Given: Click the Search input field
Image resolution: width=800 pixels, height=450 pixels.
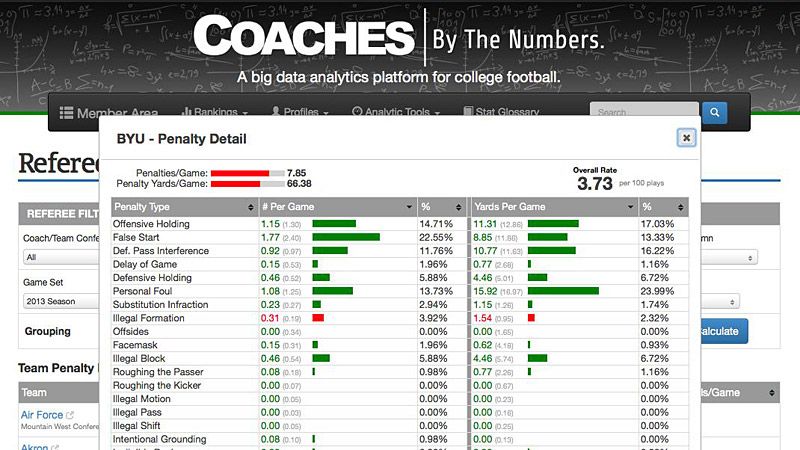Looking at the screenshot, I should click(x=644, y=112).
